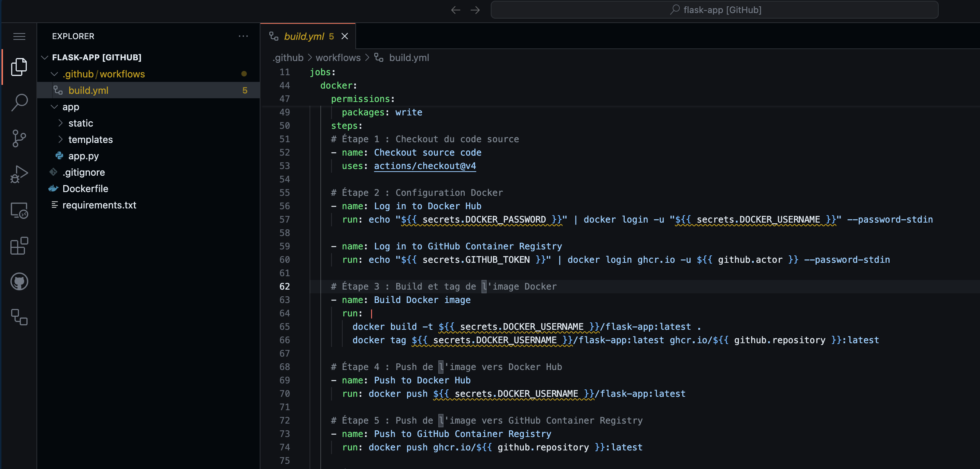Screen dimensions: 980x469
Task: Open the Remote Explorer icon
Action: click(x=19, y=211)
